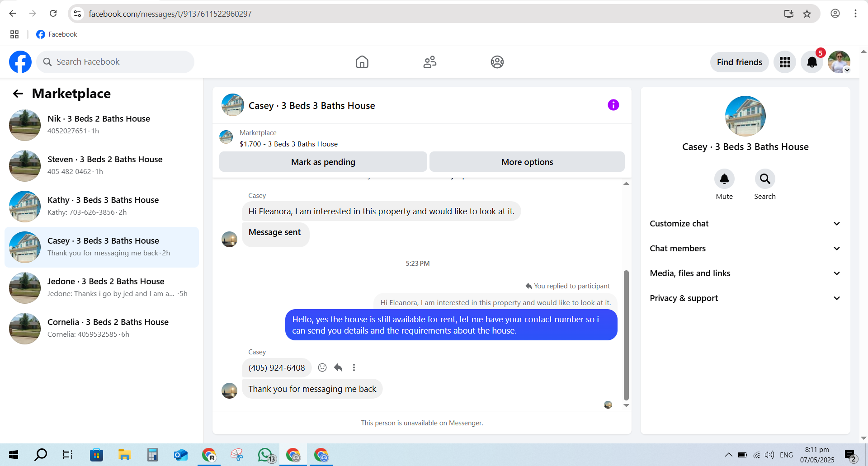This screenshot has height=466, width=868.
Task: Open Task View from the taskbar
Action: point(68,455)
